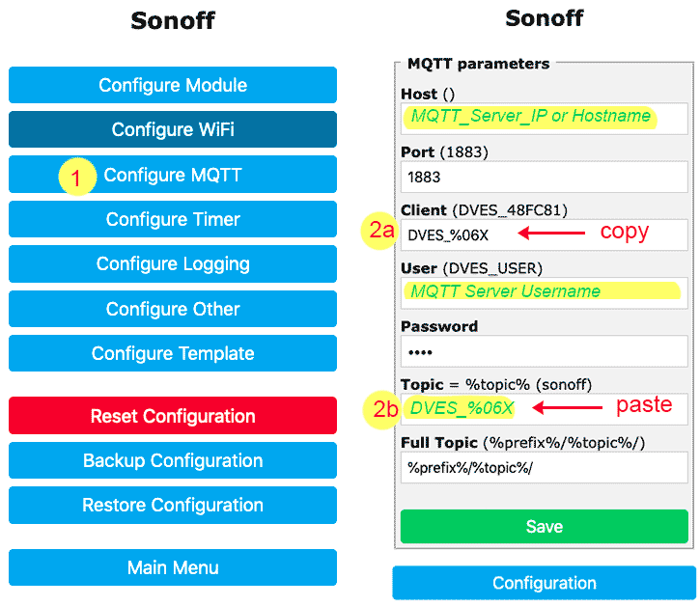Choose Backup Configuration
700x606 pixels.
point(172,460)
